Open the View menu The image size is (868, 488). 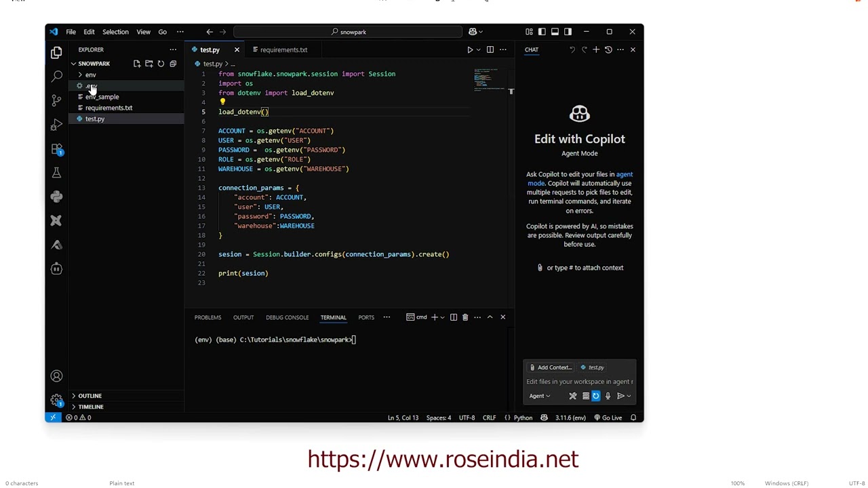[x=143, y=32]
